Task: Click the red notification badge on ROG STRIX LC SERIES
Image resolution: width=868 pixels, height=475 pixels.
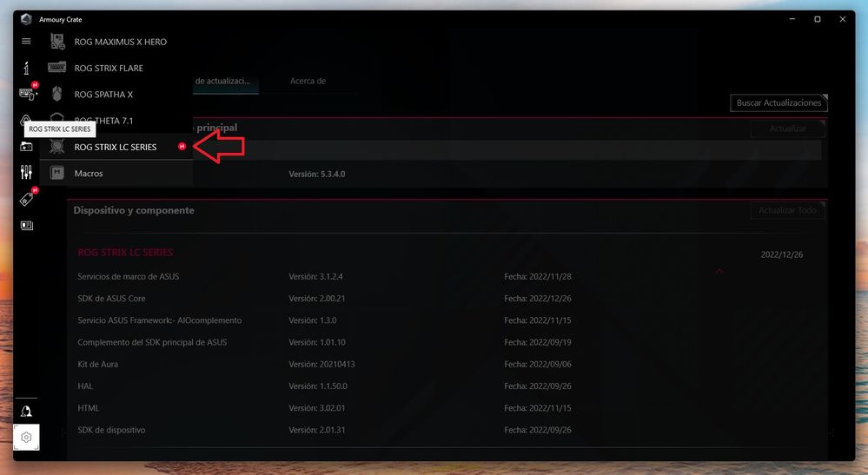Action: pos(182,147)
